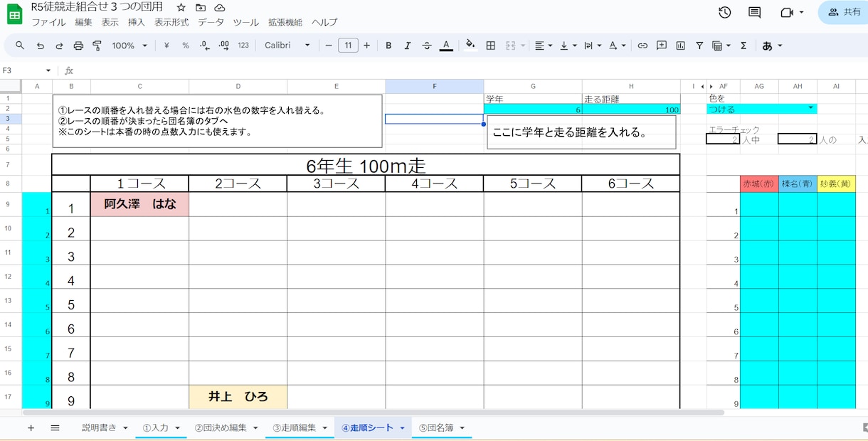This screenshot has height=441, width=868.
Task: Insert a chart
Action: click(x=681, y=46)
